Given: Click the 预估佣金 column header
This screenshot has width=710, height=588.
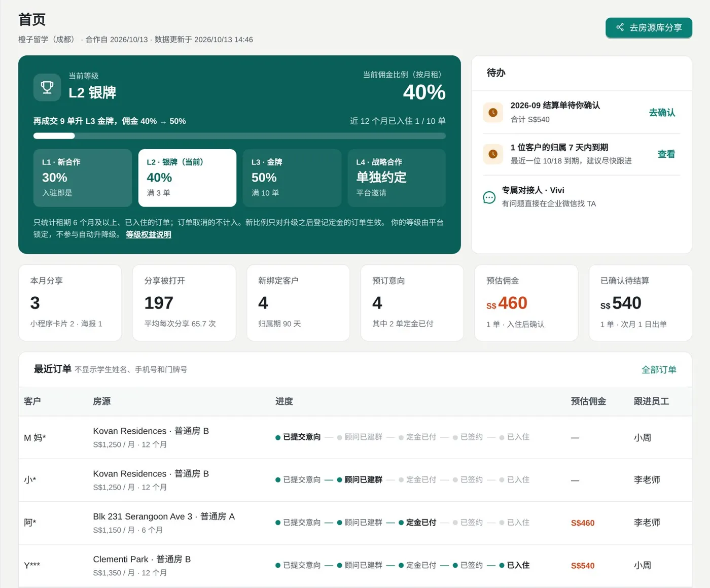Looking at the screenshot, I should pyautogui.click(x=588, y=401).
